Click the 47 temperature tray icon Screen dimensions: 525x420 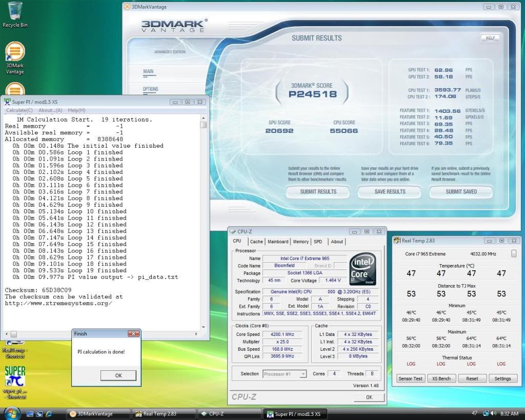[x=474, y=414]
